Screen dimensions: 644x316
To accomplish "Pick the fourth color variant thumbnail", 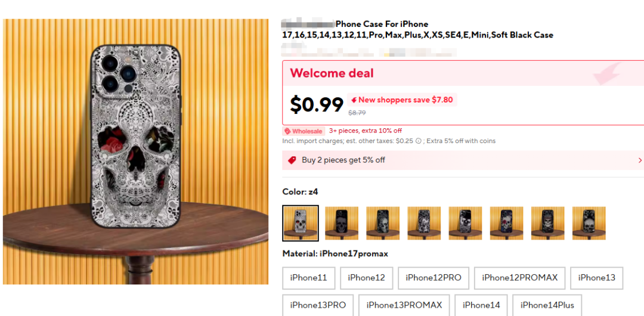I will coord(425,223).
